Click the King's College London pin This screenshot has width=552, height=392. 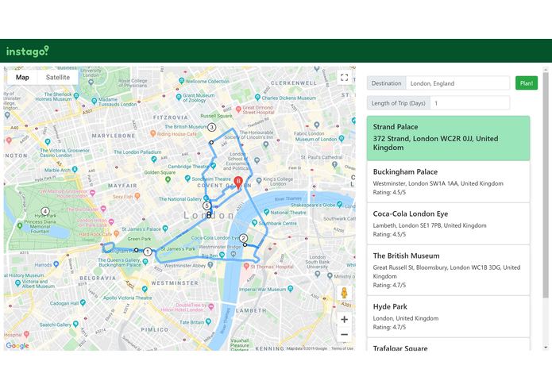click(x=259, y=180)
